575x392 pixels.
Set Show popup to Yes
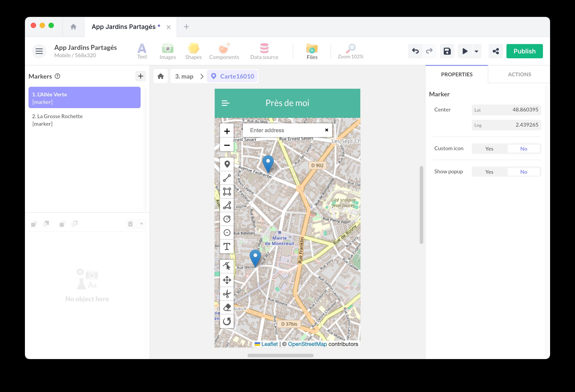pyautogui.click(x=489, y=172)
